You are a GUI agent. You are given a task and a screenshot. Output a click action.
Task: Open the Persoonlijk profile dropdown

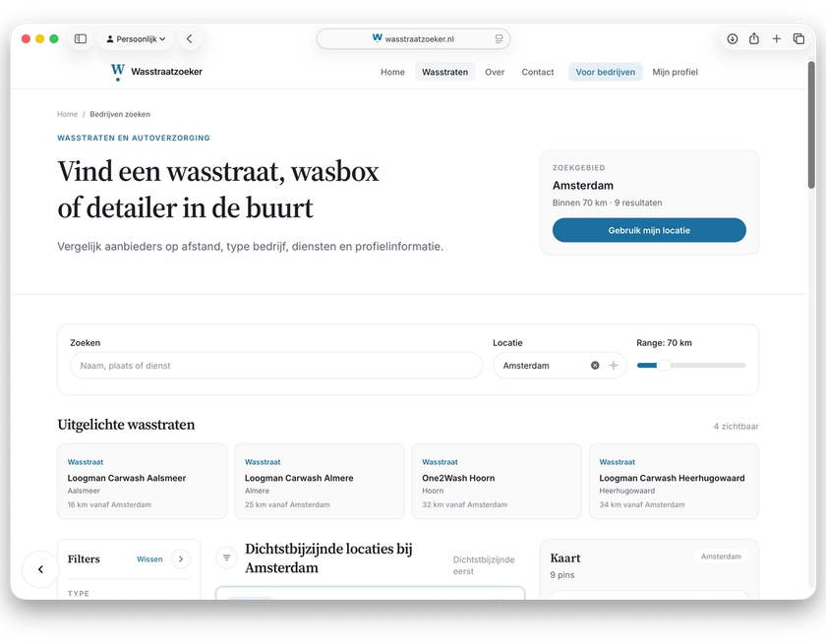tap(136, 39)
